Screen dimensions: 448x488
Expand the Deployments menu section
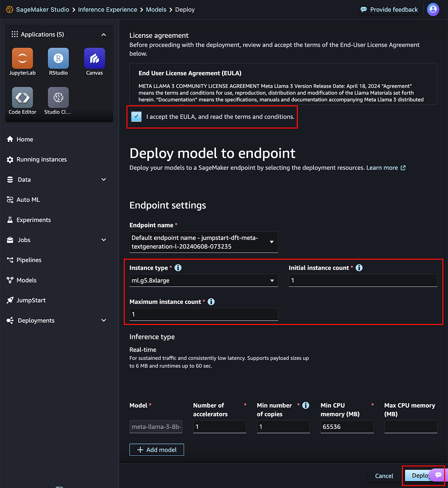(104, 320)
